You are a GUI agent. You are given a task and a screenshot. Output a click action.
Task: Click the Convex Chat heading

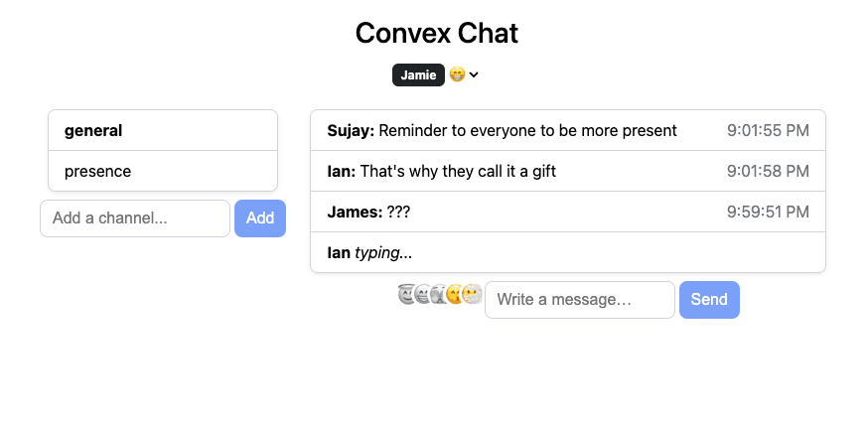pos(437,33)
